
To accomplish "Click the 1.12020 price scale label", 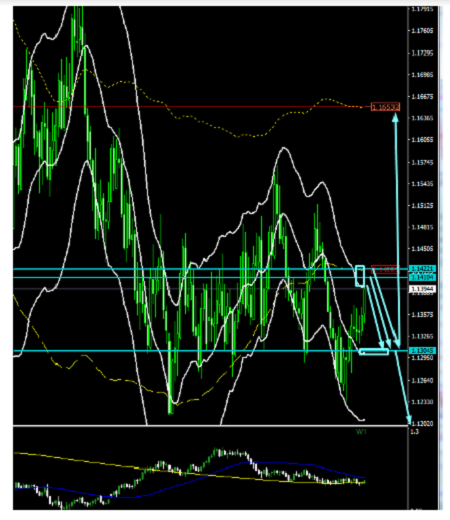I will click(x=422, y=424).
